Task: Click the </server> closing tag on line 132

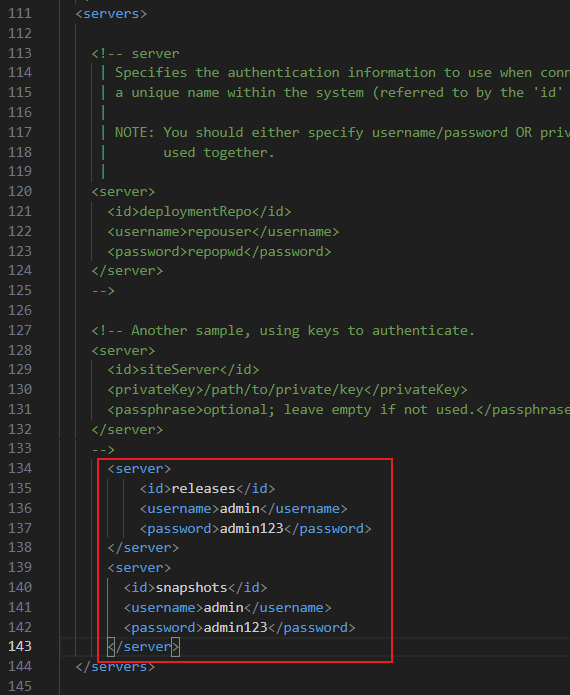Action: point(127,430)
